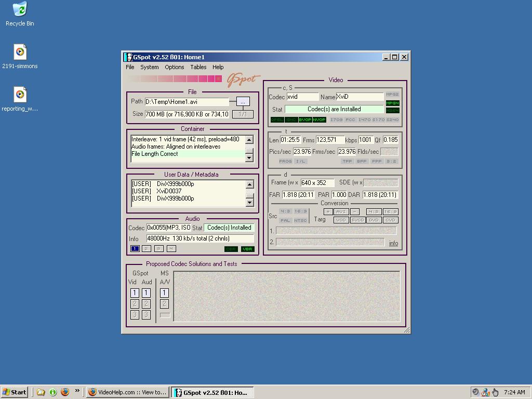Click the GSpot logo graphic
Image resolution: width=532 pixels, height=399 pixels.
[x=243, y=79]
